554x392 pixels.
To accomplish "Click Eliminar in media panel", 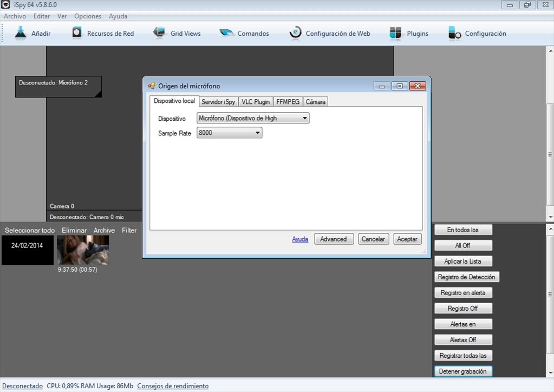I will (74, 230).
